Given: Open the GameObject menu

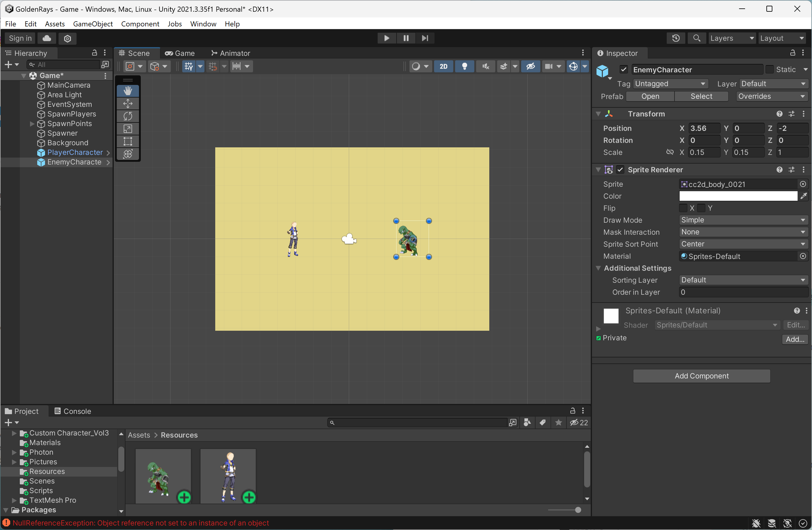Looking at the screenshot, I should click(x=93, y=24).
